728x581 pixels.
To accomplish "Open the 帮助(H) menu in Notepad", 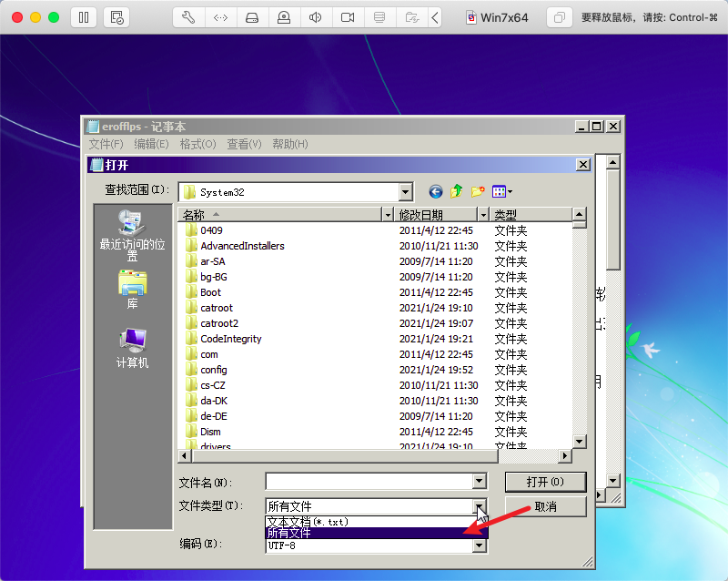I will click(290, 144).
